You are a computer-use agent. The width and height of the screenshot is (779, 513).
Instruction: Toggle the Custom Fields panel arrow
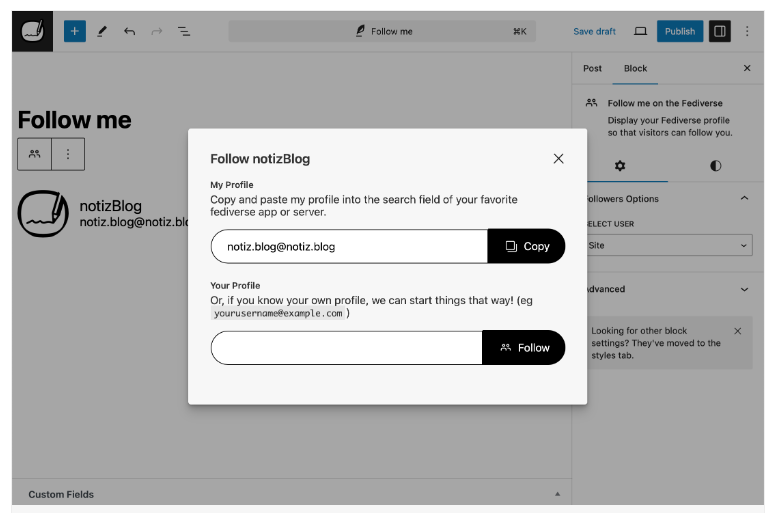coord(557,494)
